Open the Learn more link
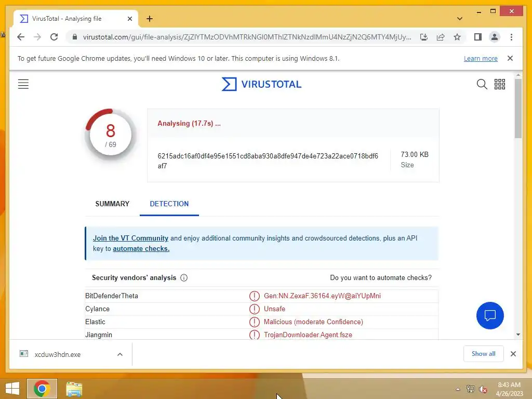The image size is (532, 399). [x=481, y=58]
